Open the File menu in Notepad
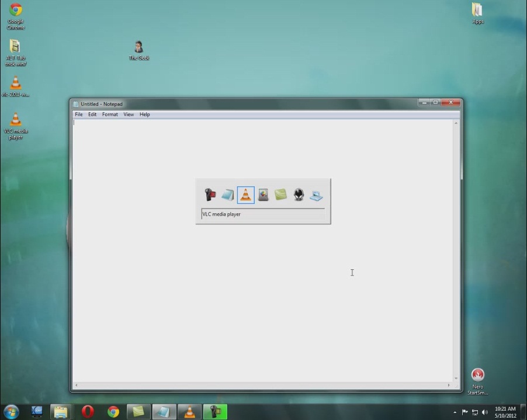Viewport: 527px width, 420px height. click(x=79, y=114)
